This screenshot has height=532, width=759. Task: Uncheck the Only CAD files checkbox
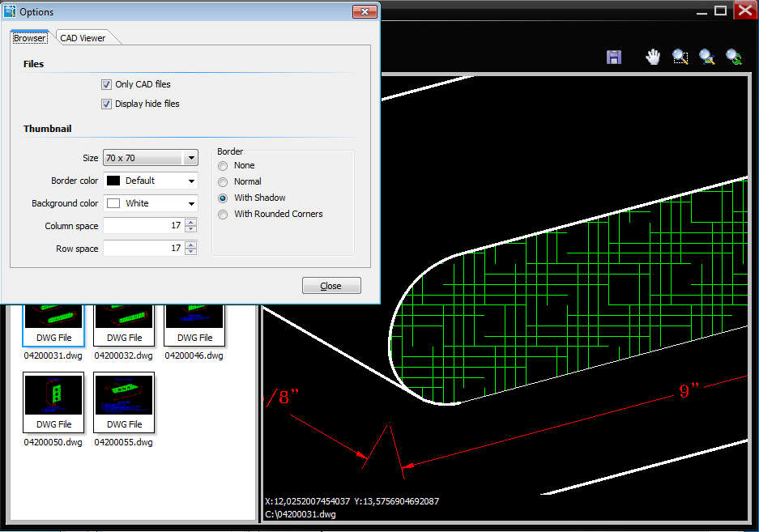106,84
